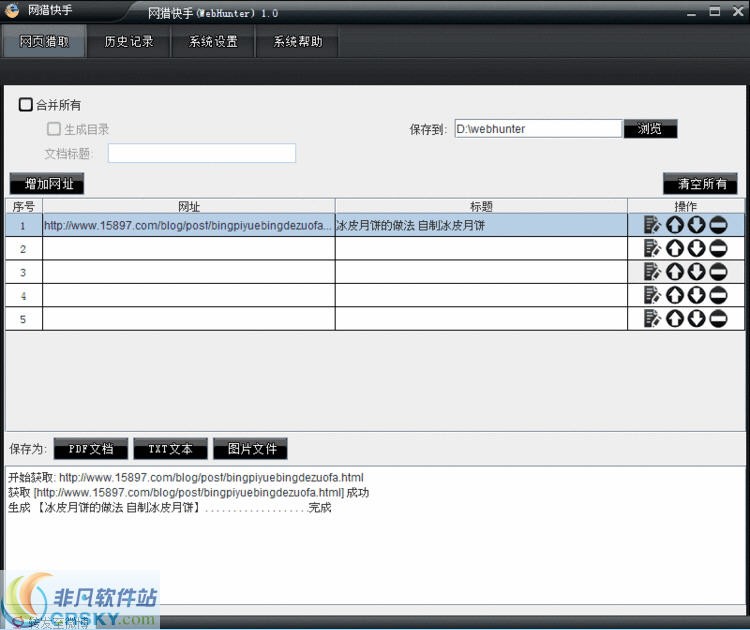
Task: Select the 15897.com URL cell in row 1
Action: click(x=189, y=225)
